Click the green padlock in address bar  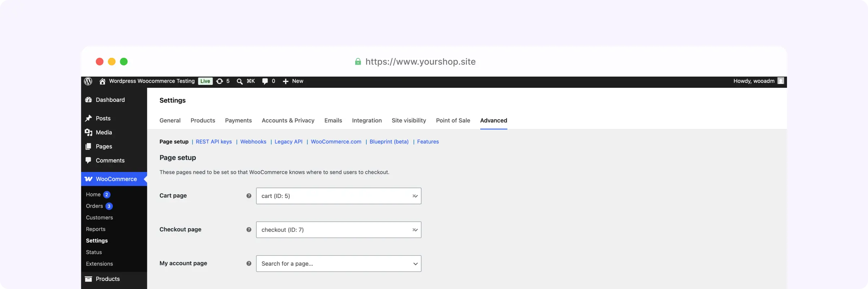[358, 61]
